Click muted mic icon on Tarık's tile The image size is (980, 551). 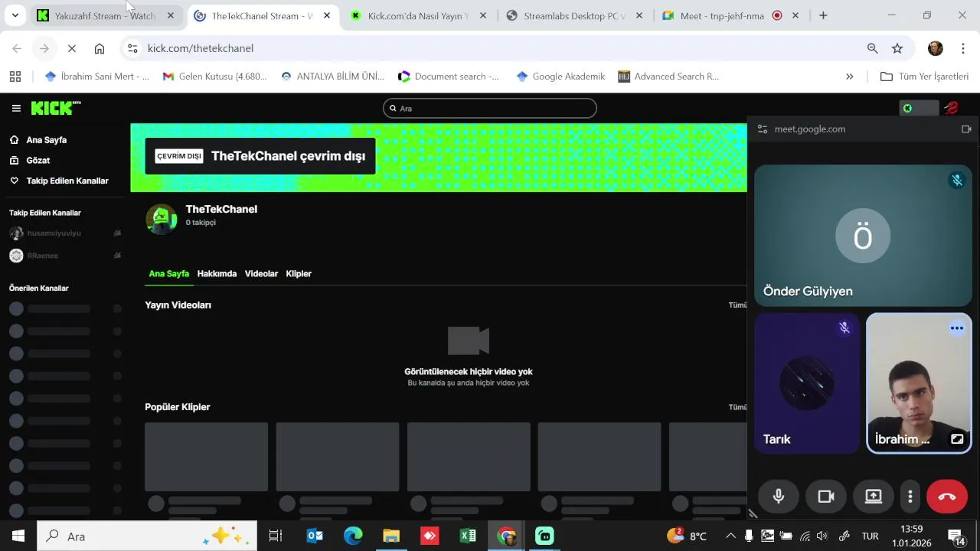tap(844, 328)
